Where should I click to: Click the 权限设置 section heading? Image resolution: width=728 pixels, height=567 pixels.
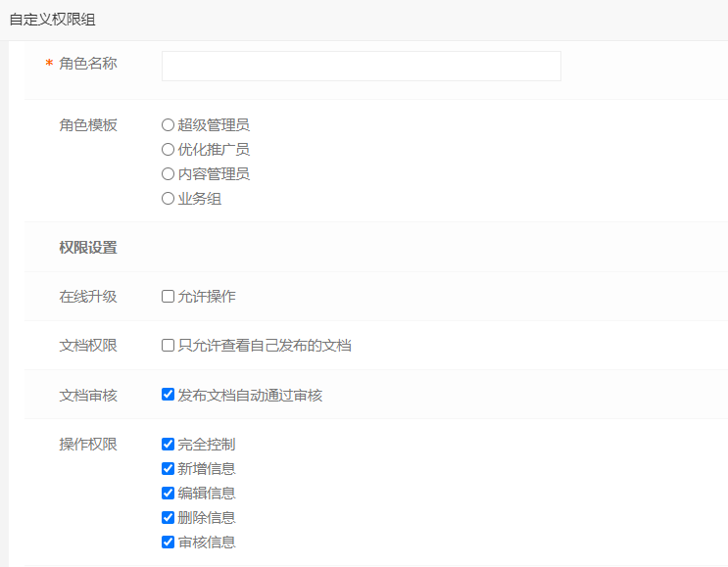point(88,248)
